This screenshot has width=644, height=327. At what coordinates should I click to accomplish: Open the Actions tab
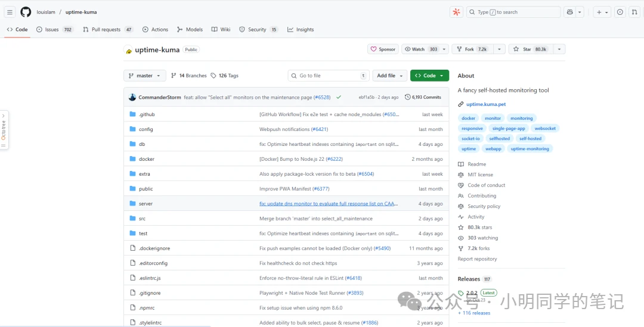(x=155, y=30)
